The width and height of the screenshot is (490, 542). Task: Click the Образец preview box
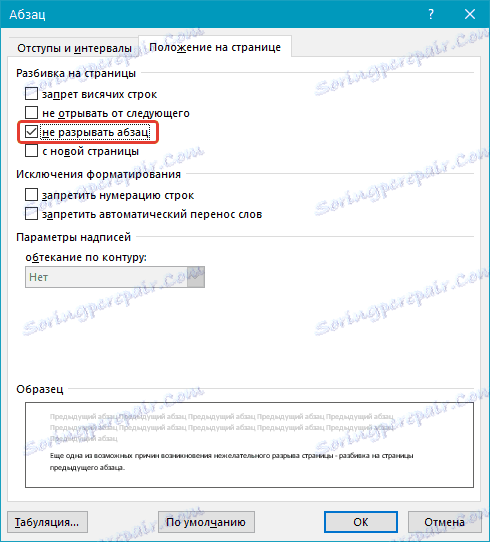click(249, 445)
